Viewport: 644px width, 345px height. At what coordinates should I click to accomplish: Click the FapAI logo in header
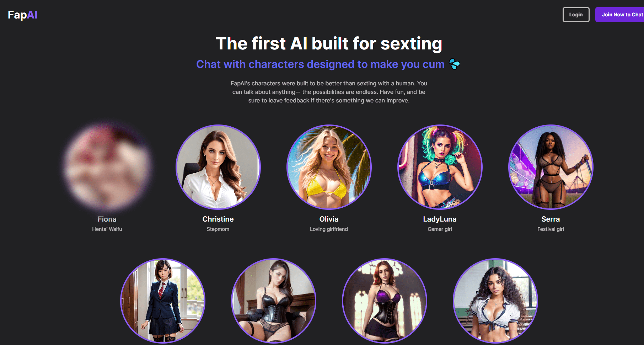[x=22, y=15]
